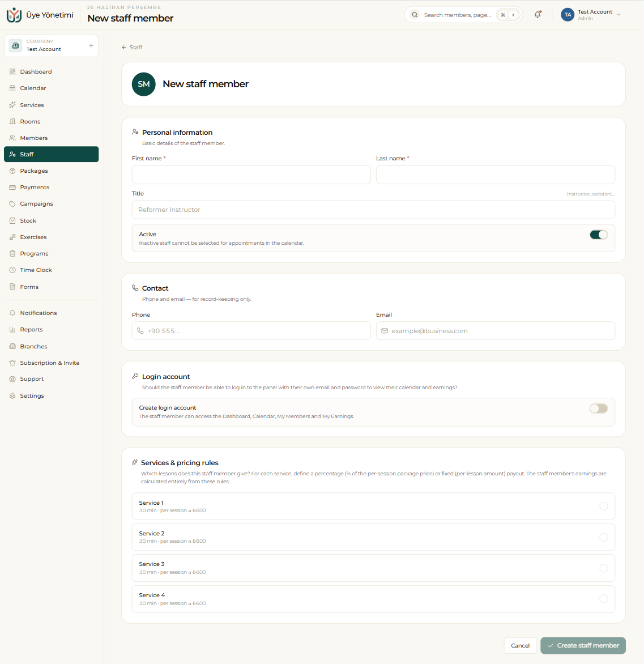Click the TA avatar icon
The image size is (644, 664).
(x=568, y=15)
